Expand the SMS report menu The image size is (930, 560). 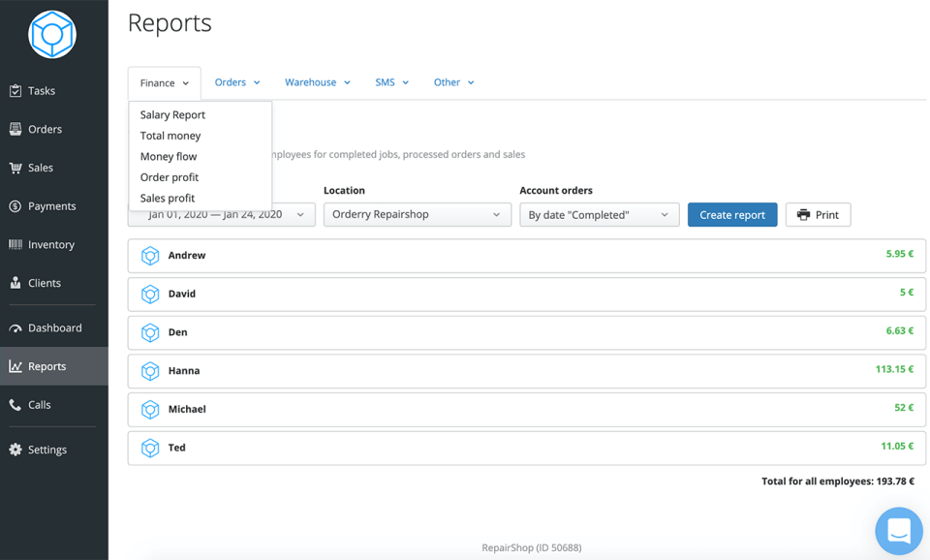click(x=391, y=82)
